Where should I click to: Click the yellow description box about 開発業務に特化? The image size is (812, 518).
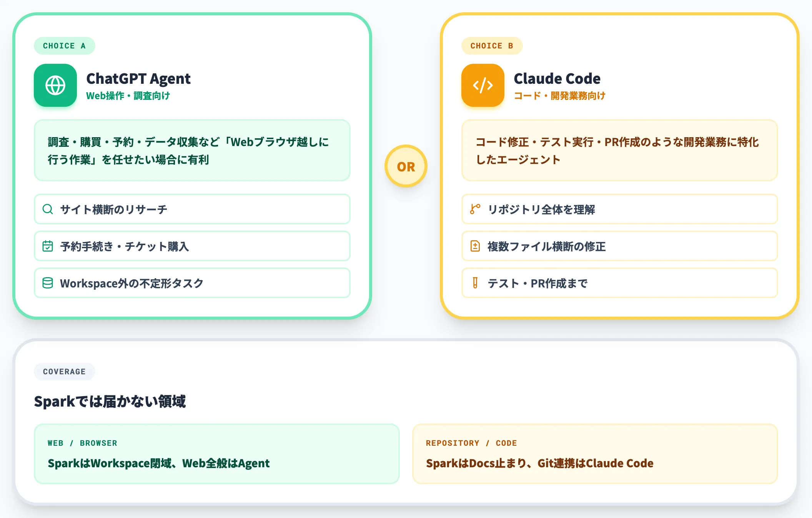pos(620,150)
